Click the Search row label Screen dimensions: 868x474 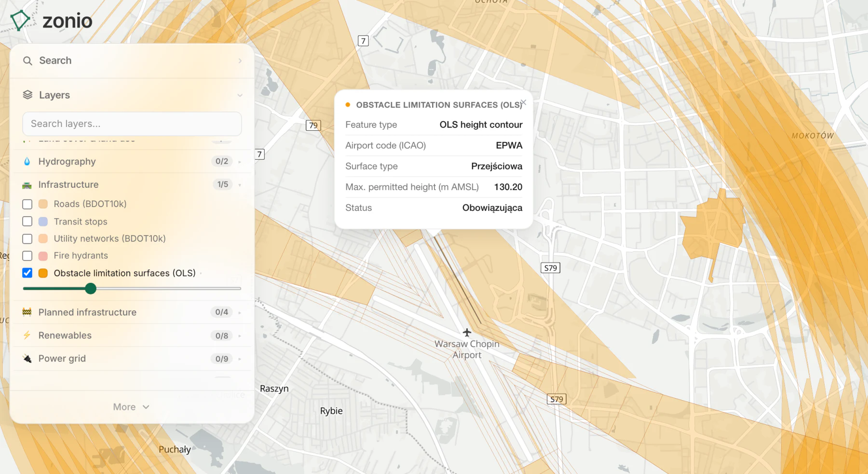coord(55,60)
